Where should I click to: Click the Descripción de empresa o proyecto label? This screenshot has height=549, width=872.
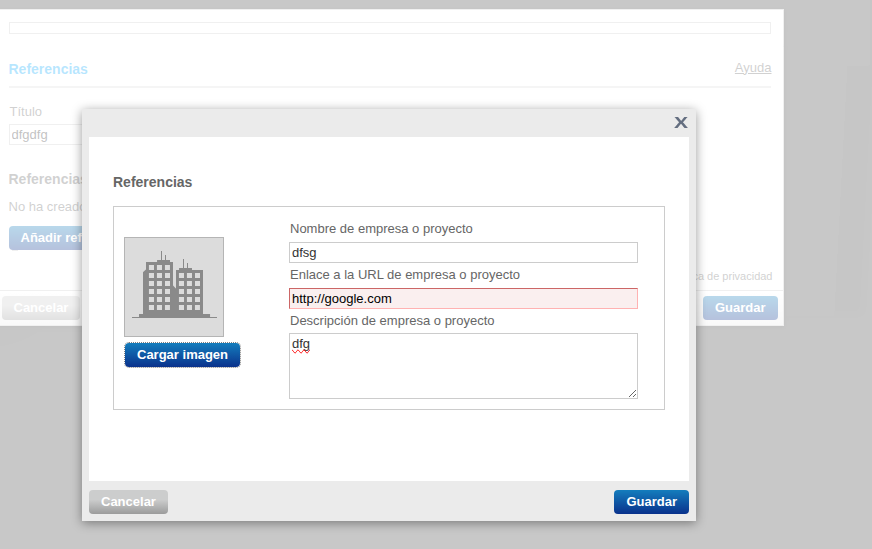tap(392, 321)
